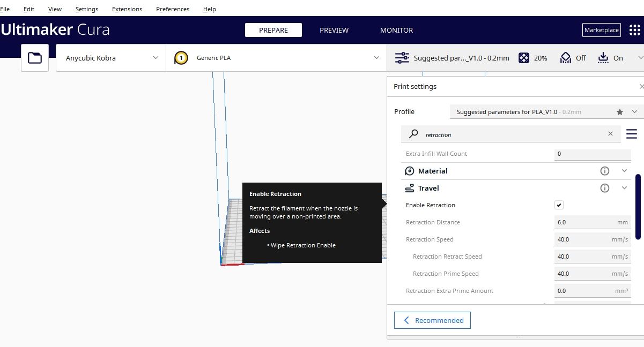Click the infill 20% pattern icon

point(524,58)
